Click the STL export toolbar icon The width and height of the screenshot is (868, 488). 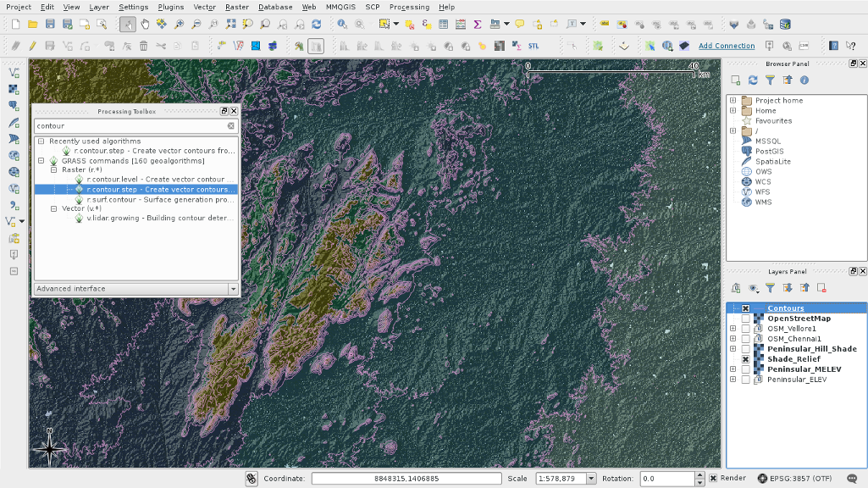(x=534, y=46)
